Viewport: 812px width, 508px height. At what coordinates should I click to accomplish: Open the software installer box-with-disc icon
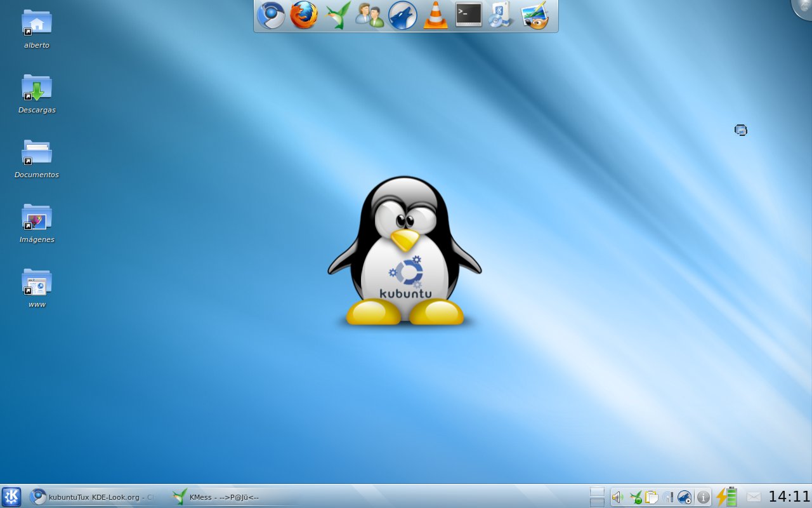point(501,15)
